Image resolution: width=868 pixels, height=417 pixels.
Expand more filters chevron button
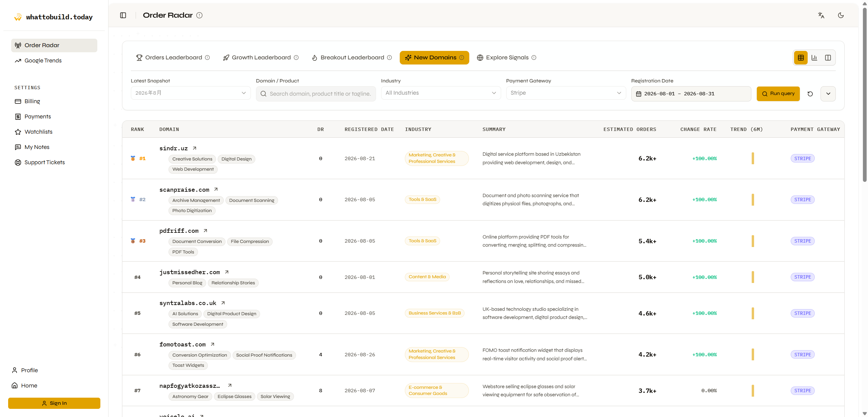828,94
